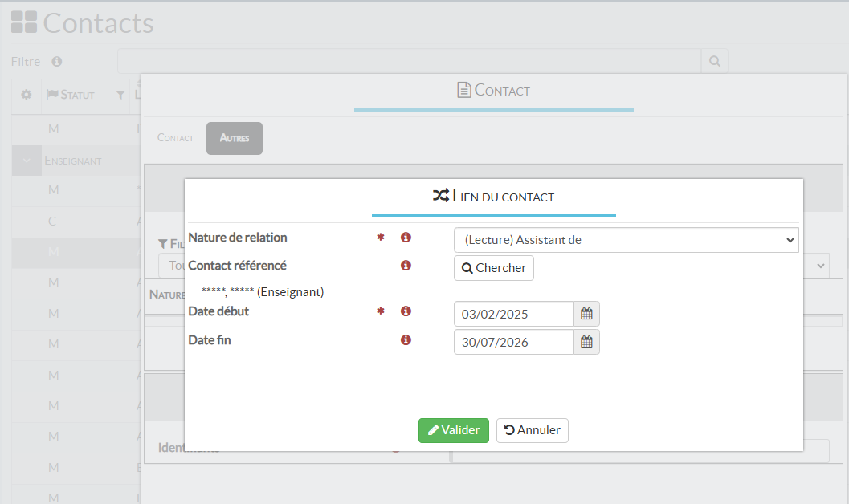This screenshot has height=504, width=849.
Task: Open the Nature de relation dropdown
Action: click(x=626, y=240)
